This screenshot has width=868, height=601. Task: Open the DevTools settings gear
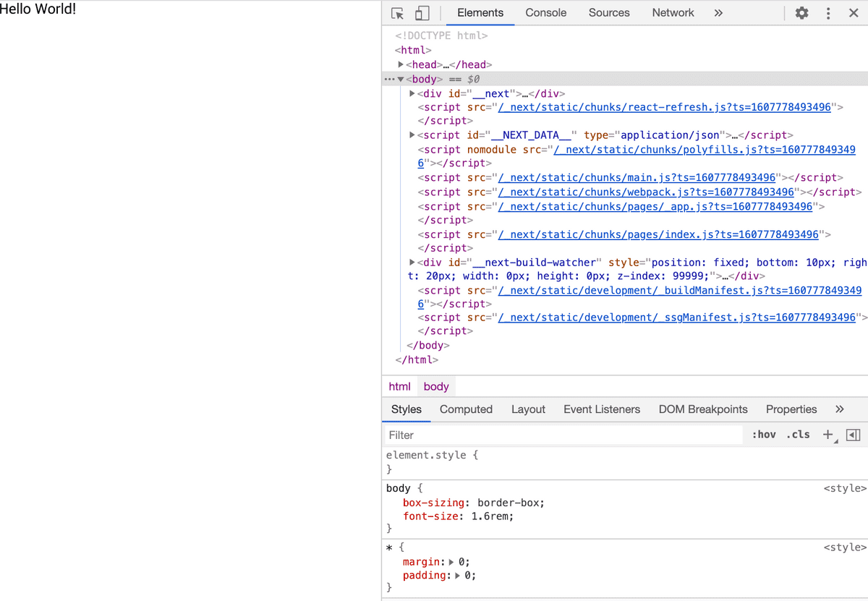coord(801,13)
